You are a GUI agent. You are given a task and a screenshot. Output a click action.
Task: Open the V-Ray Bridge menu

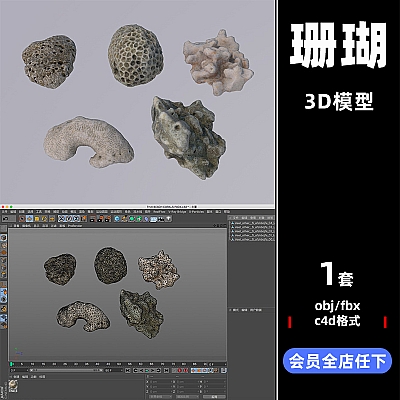click(x=177, y=211)
